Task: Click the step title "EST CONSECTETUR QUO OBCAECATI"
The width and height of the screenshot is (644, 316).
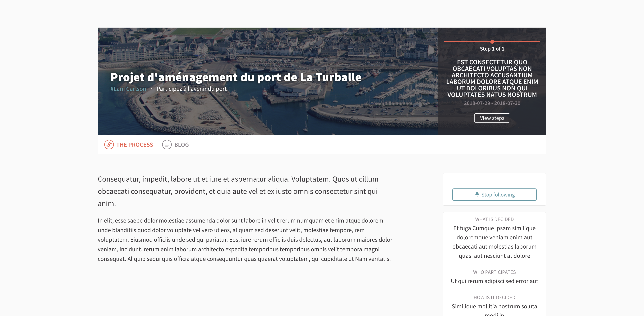Action: pyautogui.click(x=492, y=79)
